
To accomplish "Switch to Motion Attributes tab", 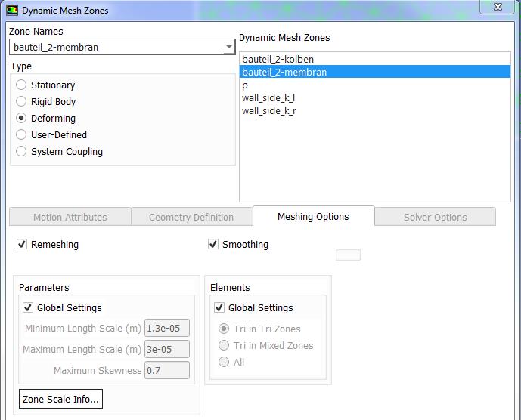I will (x=70, y=217).
